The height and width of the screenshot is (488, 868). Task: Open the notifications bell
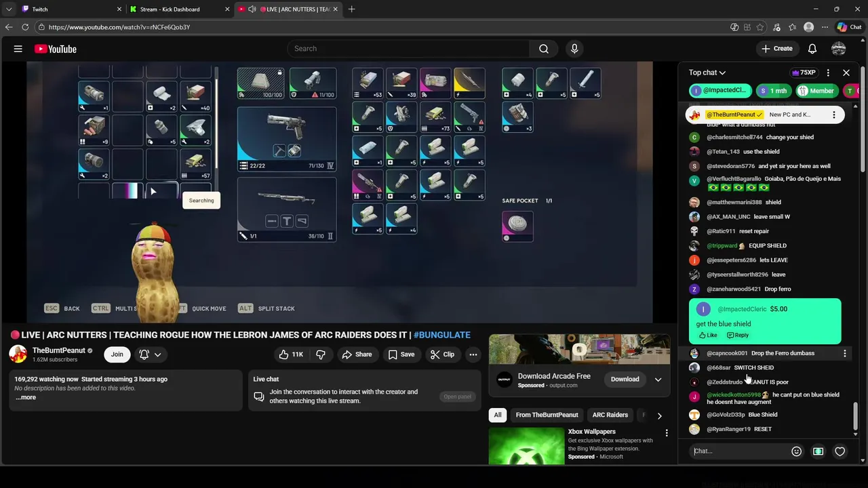pyautogui.click(x=812, y=49)
